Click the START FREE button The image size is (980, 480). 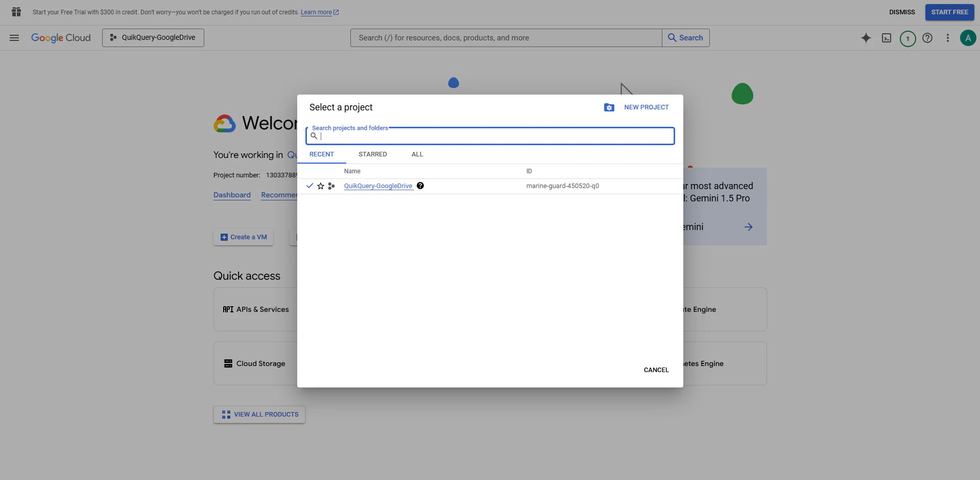[x=949, y=12]
